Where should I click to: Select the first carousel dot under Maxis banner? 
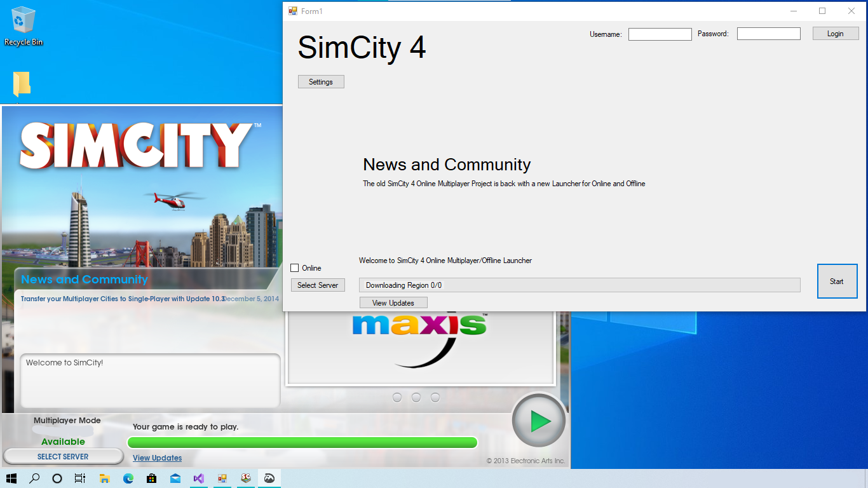[397, 397]
